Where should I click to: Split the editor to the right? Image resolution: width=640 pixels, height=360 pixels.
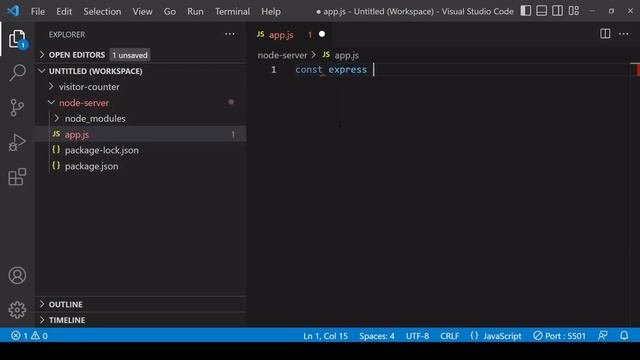[x=605, y=34]
